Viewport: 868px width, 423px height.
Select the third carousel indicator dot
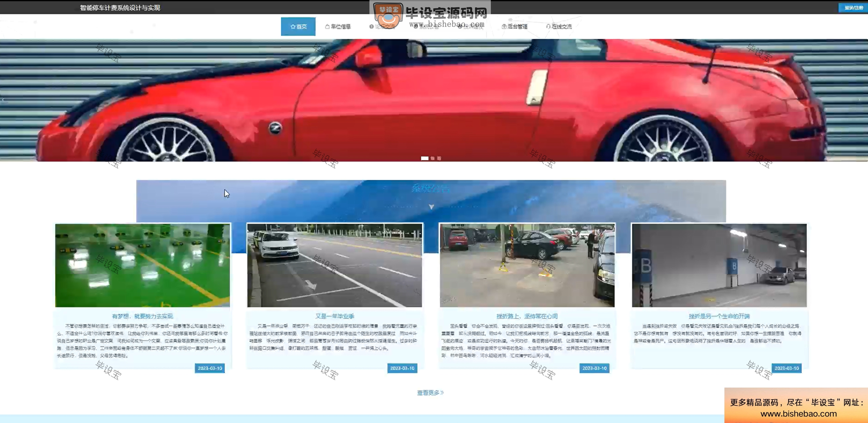click(439, 158)
